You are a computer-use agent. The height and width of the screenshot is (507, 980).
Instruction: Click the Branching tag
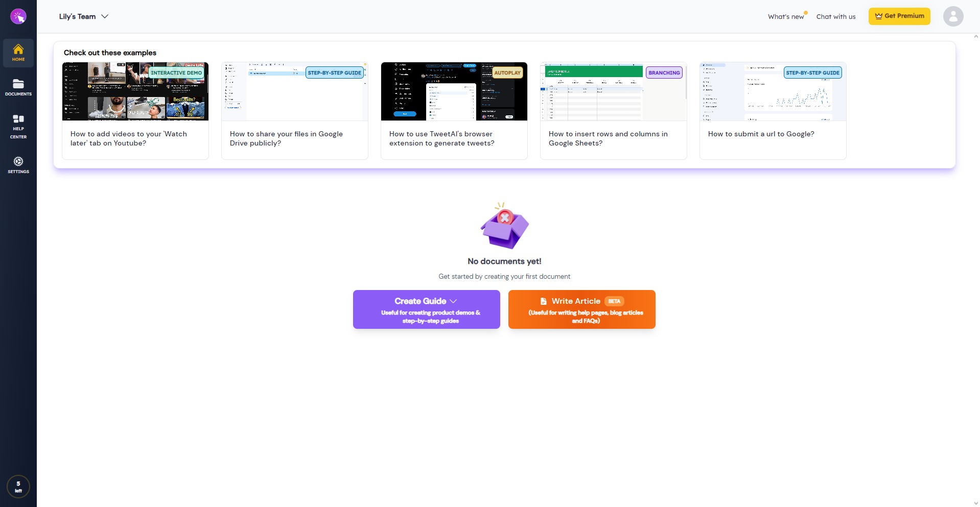664,73
